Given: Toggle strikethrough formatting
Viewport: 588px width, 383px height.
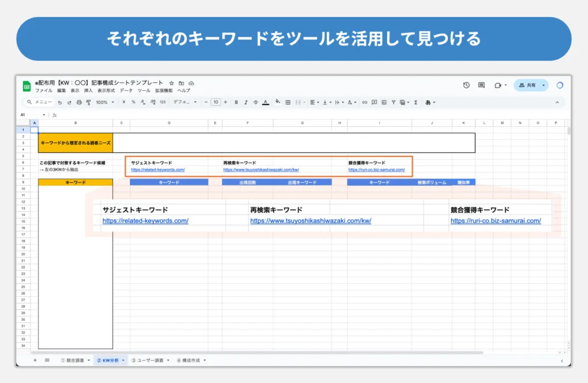Looking at the screenshot, I should point(256,102).
